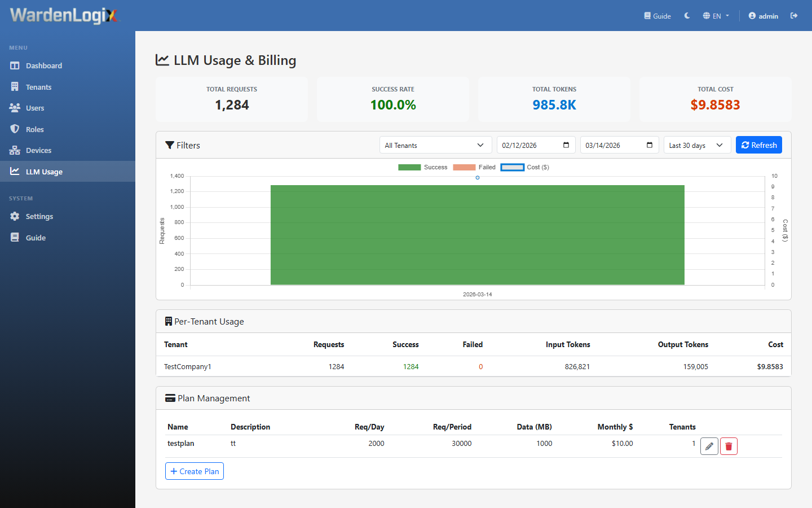Edit the testplan with the pencil icon
Viewport: 812px width, 508px height.
point(709,446)
